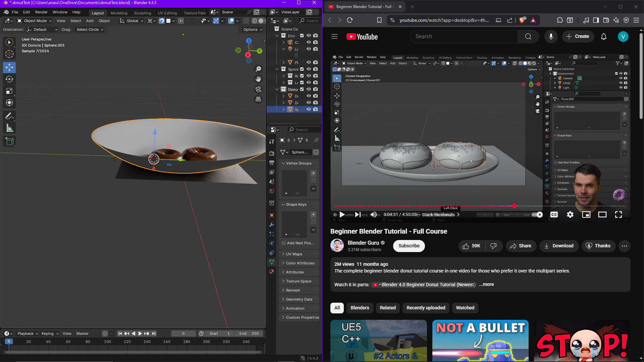Collapse the Env collection in outliner
Viewport: 644px width, 362px height.
[277, 36]
